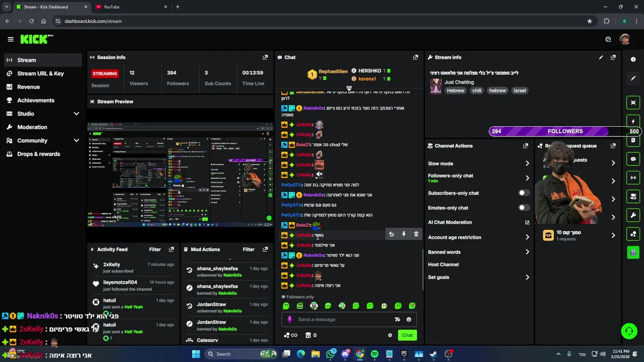Edit stream info with the pencil icon
This screenshot has width=644, height=362.
coord(601,57)
